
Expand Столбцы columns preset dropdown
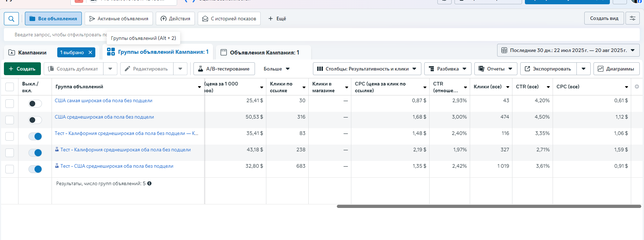367,69
